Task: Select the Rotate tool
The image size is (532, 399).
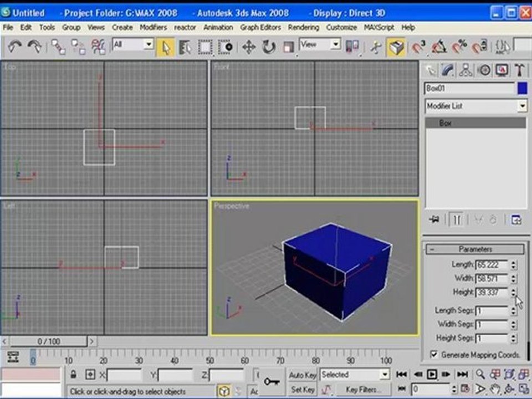Action: pos(269,48)
